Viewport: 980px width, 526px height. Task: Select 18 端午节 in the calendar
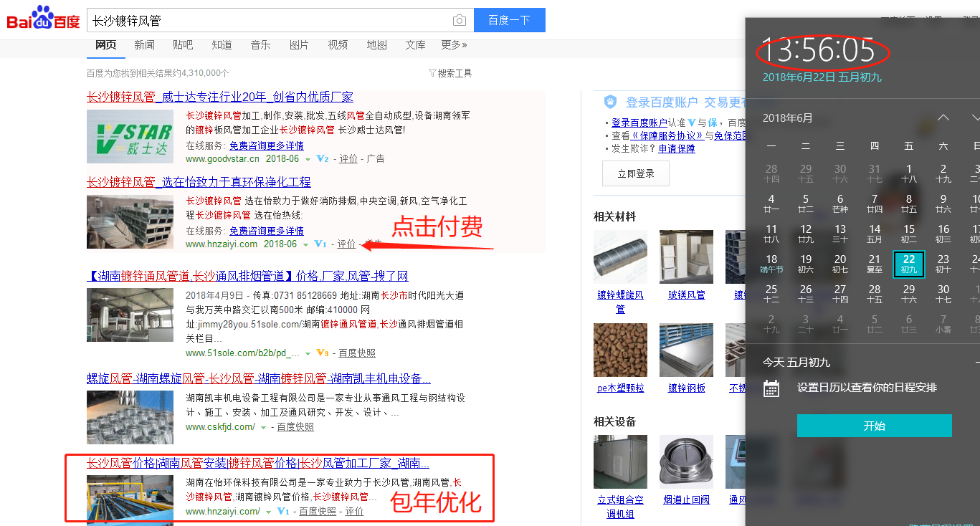(x=771, y=264)
